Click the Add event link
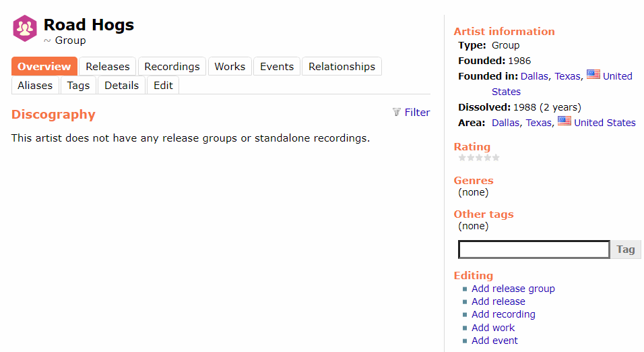The image size is (644, 352). click(494, 341)
